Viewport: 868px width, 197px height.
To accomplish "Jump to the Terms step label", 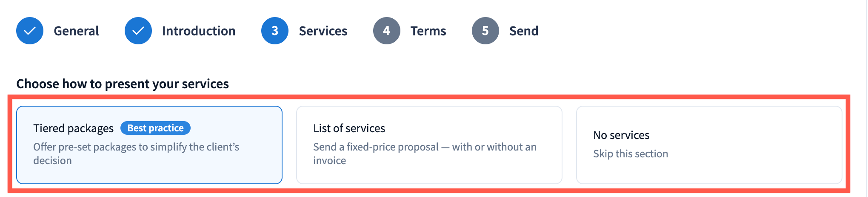I will (x=428, y=31).
